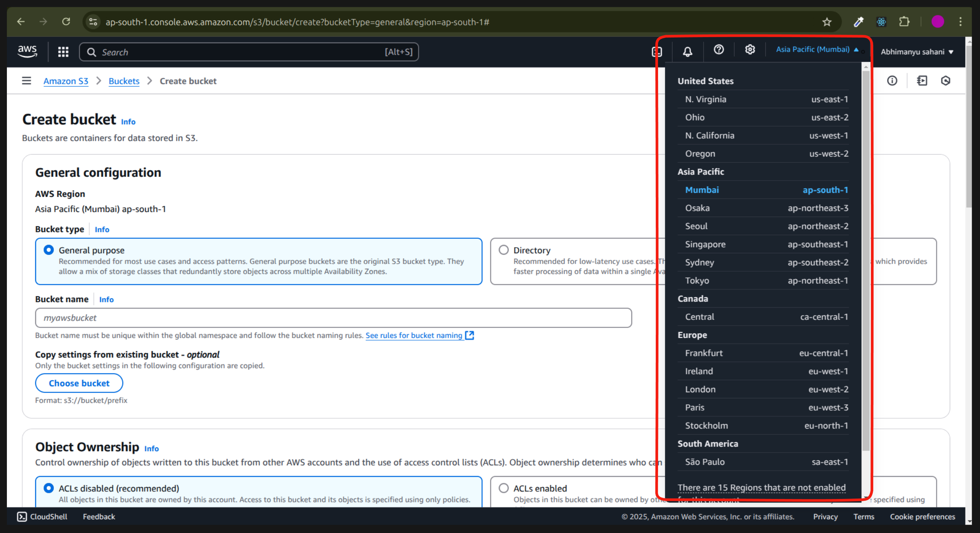Select Seoul ap-northeast-2 region
The width and height of the screenshot is (980, 533).
click(763, 226)
